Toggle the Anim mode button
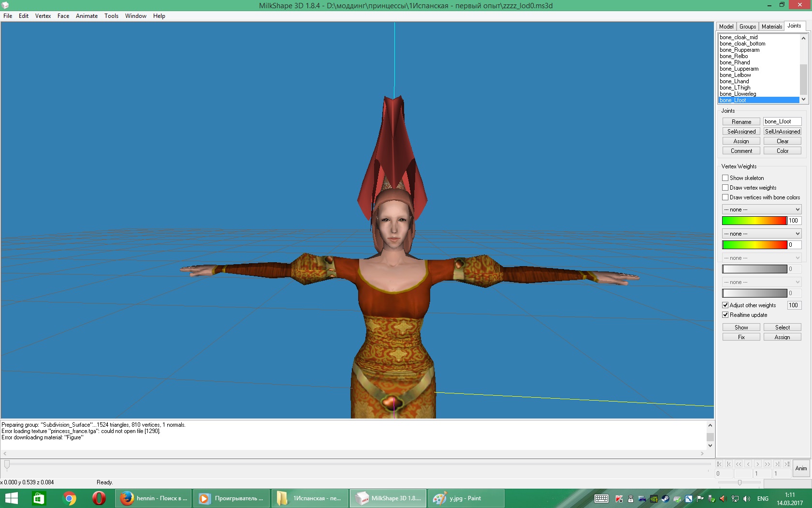The width and height of the screenshot is (812, 508). [801, 468]
